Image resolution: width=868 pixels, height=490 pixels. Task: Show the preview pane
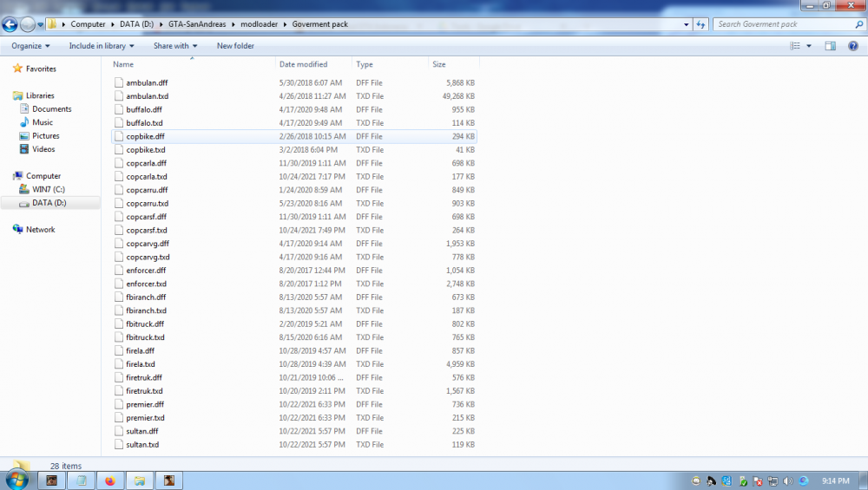pyautogui.click(x=831, y=46)
